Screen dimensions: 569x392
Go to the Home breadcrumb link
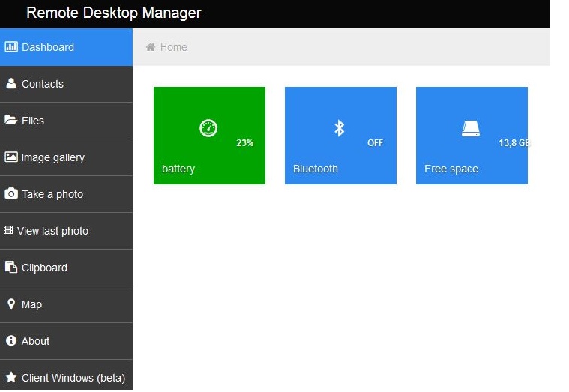click(173, 47)
